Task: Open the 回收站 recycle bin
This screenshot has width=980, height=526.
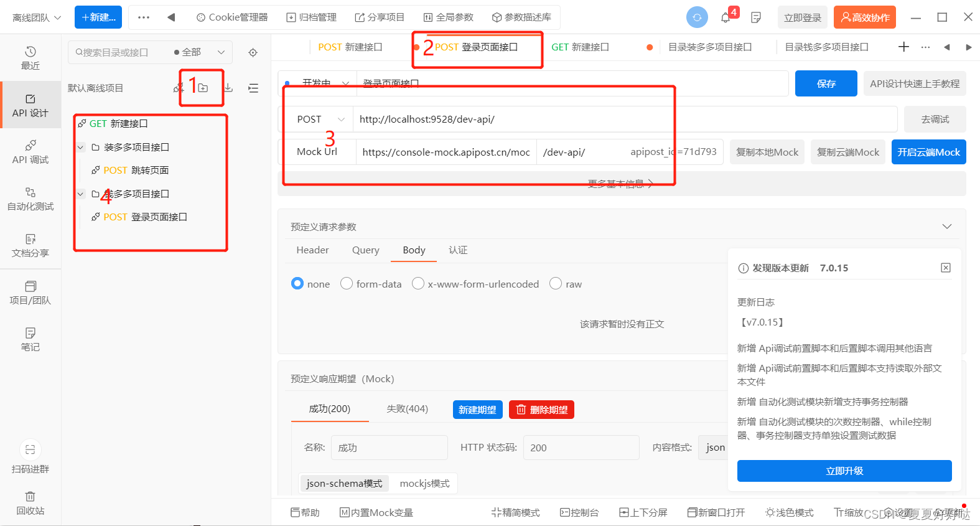Action: 30,504
